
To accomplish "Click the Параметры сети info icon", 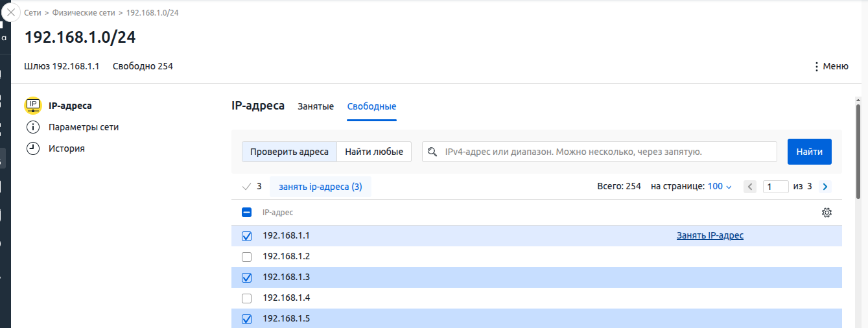I will [33, 127].
